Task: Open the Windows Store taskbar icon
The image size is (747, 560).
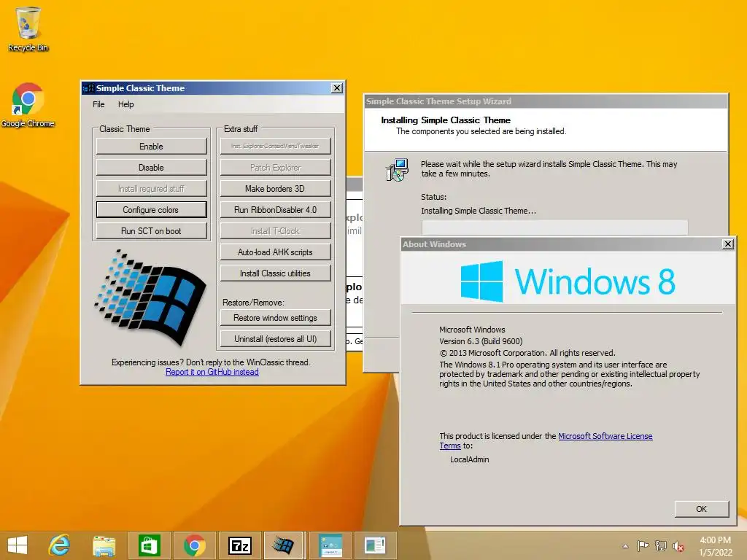Action: click(x=149, y=545)
